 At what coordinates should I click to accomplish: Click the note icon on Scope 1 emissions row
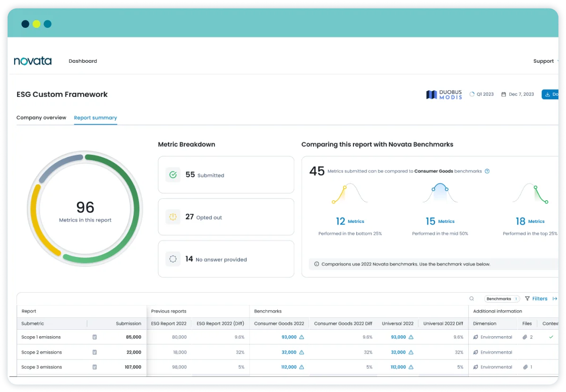pos(94,337)
